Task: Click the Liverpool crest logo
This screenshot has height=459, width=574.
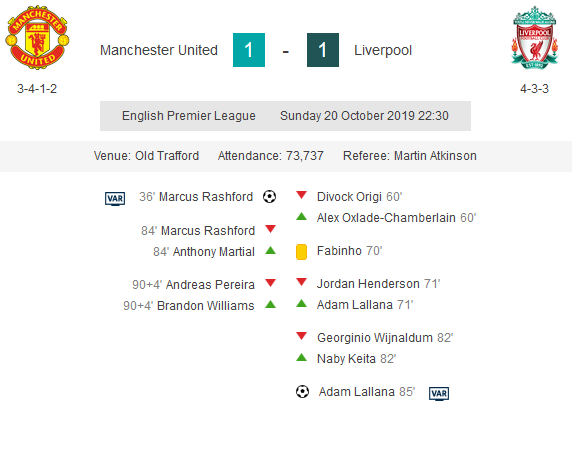Action: tap(534, 37)
